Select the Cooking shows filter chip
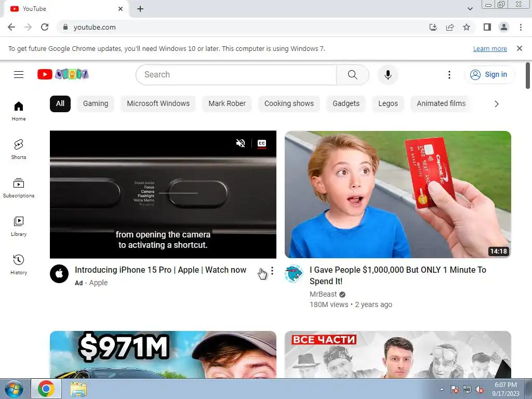The width and height of the screenshot is (532, 399). coord(289,103)
